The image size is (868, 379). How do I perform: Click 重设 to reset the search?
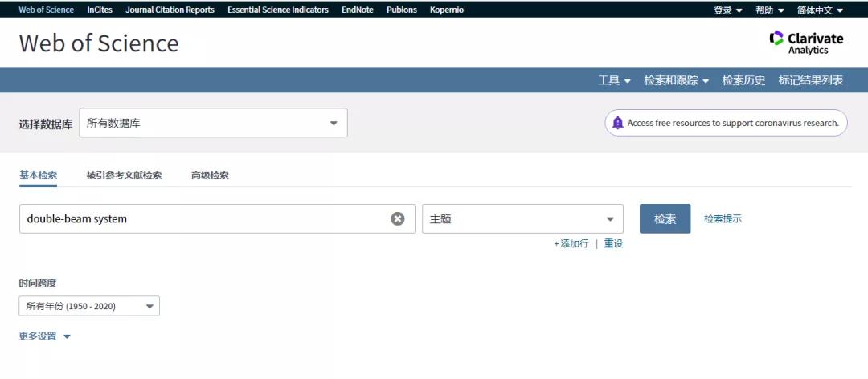(x=613, y=243)
